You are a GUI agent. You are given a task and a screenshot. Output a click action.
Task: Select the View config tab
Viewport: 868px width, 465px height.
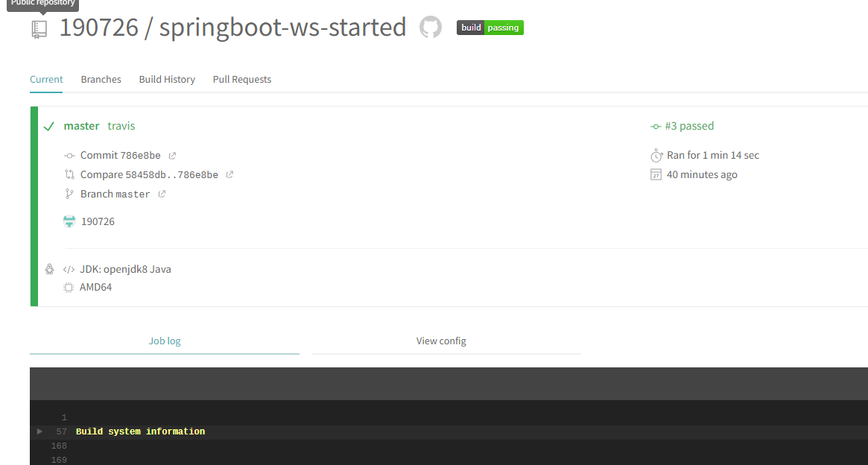(441, 341)
